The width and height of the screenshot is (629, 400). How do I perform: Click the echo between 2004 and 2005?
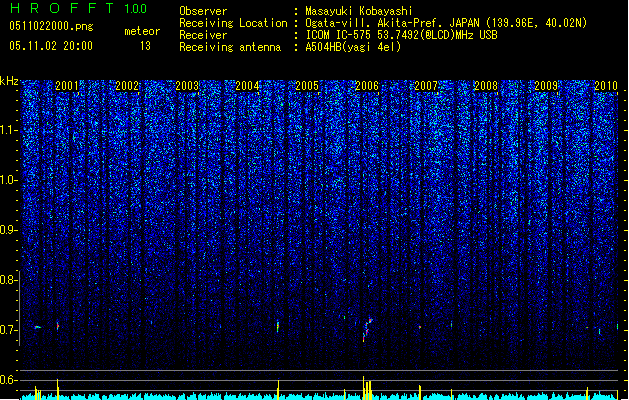point(278,326)
